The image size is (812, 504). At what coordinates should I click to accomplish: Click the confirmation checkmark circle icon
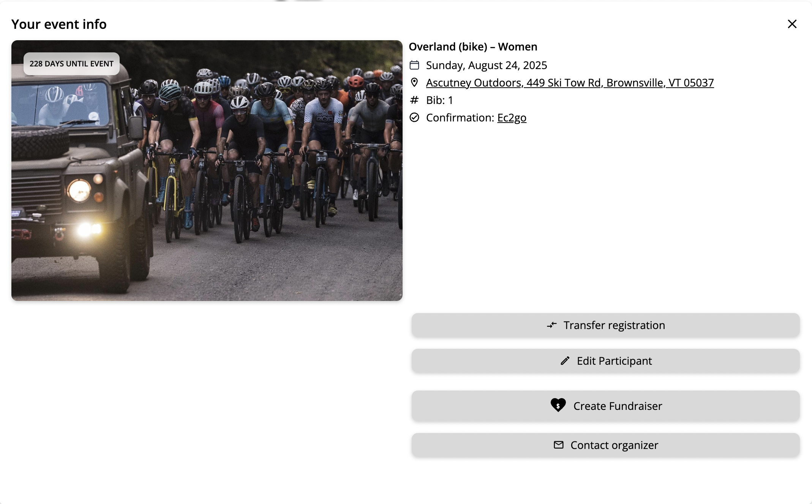[414, 118]
